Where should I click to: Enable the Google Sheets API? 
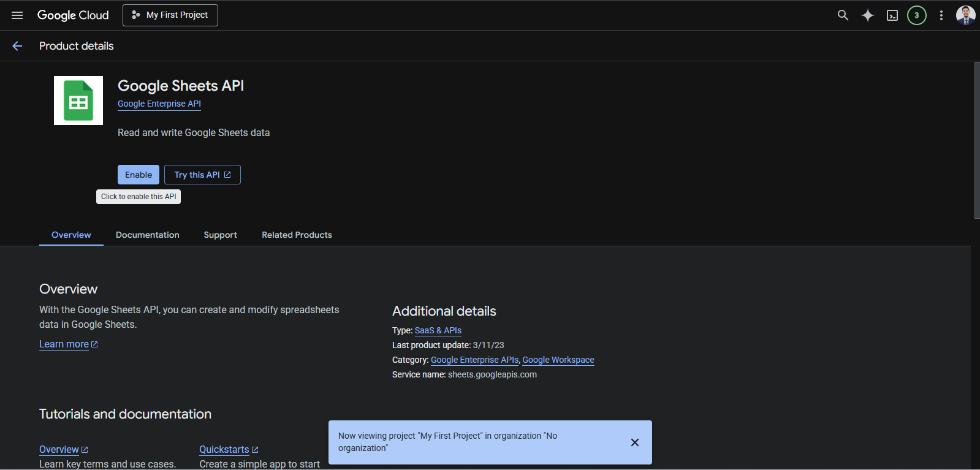(x=139, y=175)
